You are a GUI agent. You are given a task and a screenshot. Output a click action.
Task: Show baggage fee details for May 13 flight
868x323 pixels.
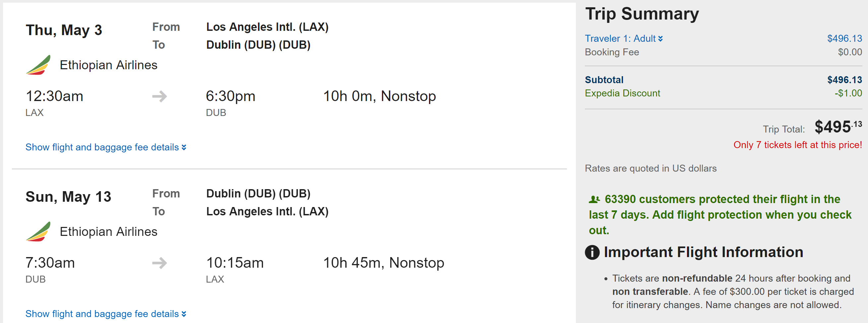point(105,314)
